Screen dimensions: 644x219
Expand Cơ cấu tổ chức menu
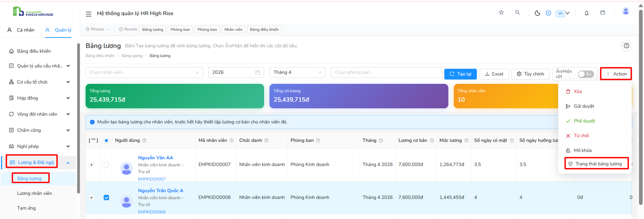(39, 82)
